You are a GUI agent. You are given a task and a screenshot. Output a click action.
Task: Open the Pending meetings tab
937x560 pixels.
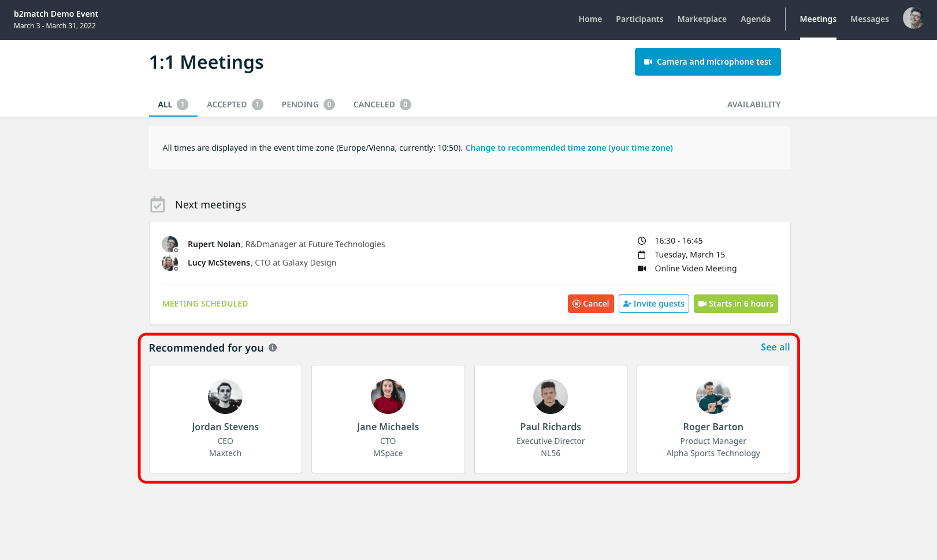tap(307, 104)
